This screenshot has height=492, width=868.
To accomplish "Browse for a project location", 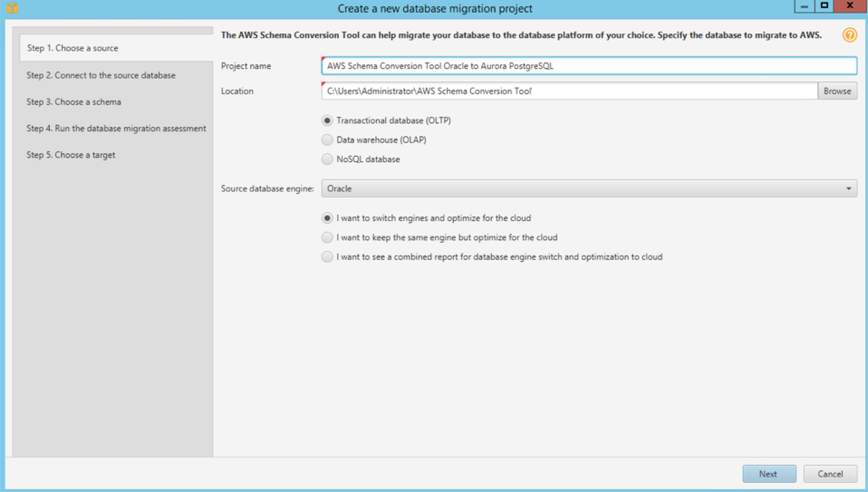I will click(x=837, y=91).
